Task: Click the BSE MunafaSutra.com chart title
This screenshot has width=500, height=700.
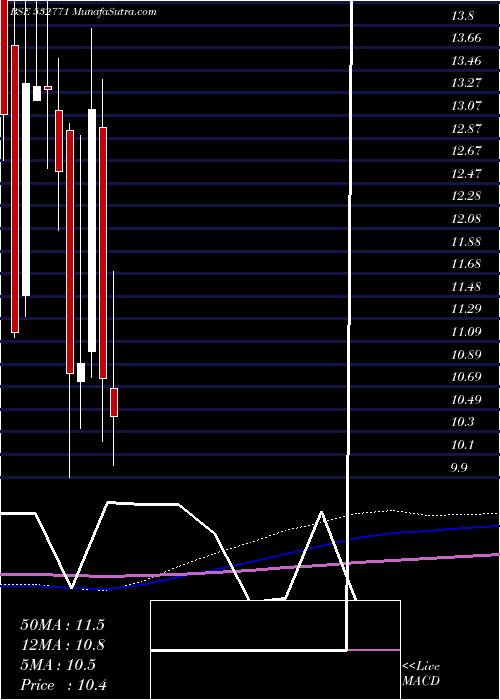Action: coord(83,12)
